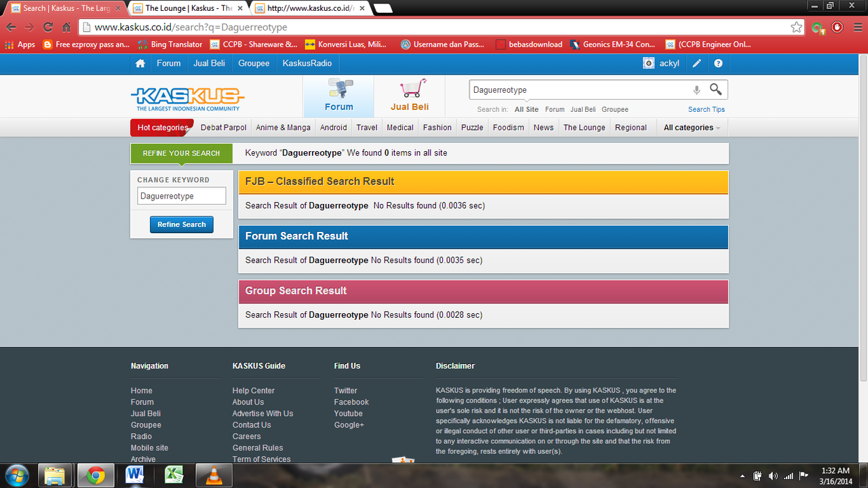The height and width of the screenshot is (488, 868).
Task: Open VLC media player from the taskbar
Action: point(214,475)
